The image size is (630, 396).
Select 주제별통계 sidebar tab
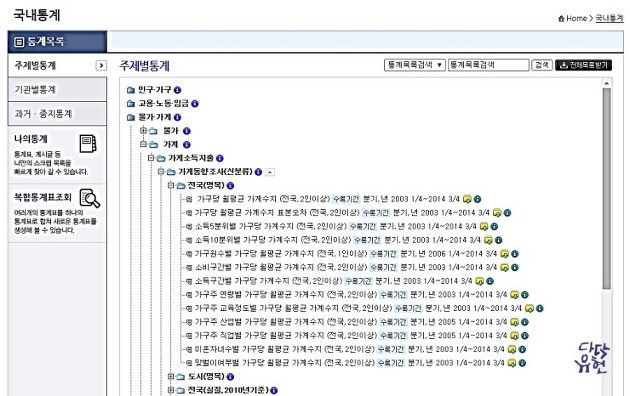(x=57, y=65)
